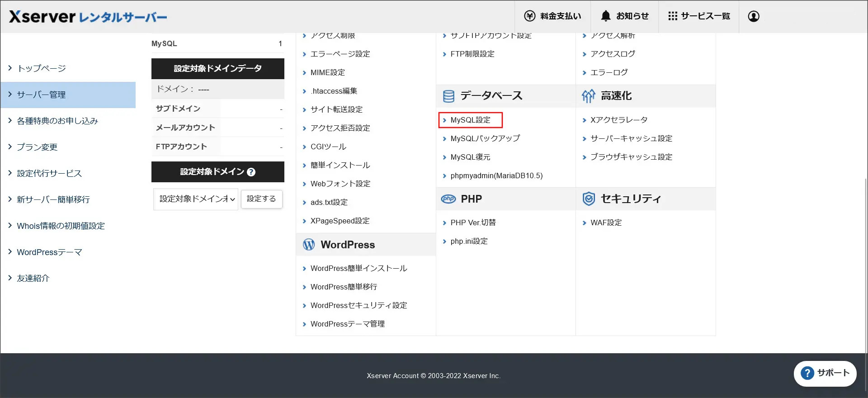Open the MySQL設定 link

point(470,120)
